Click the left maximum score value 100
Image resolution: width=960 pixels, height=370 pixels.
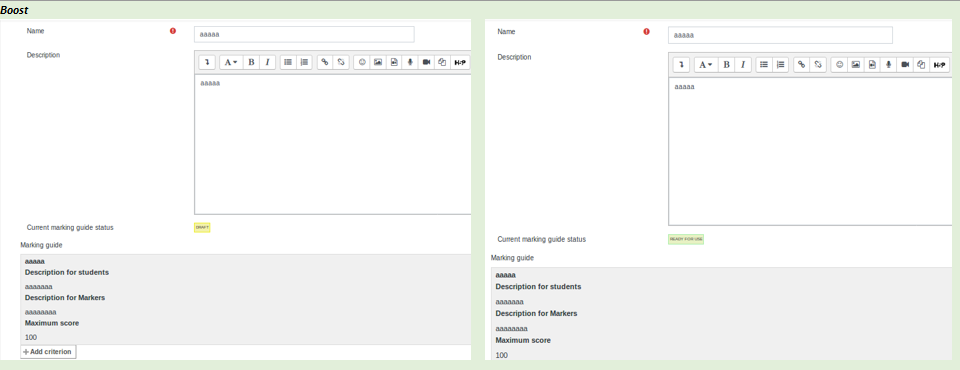click(x=31, y=338)
